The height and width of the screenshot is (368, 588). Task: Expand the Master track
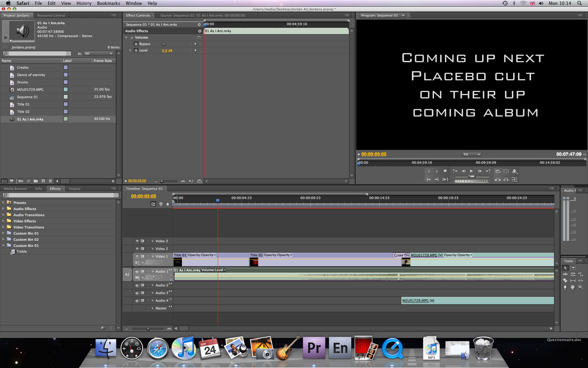click(153, 308)
